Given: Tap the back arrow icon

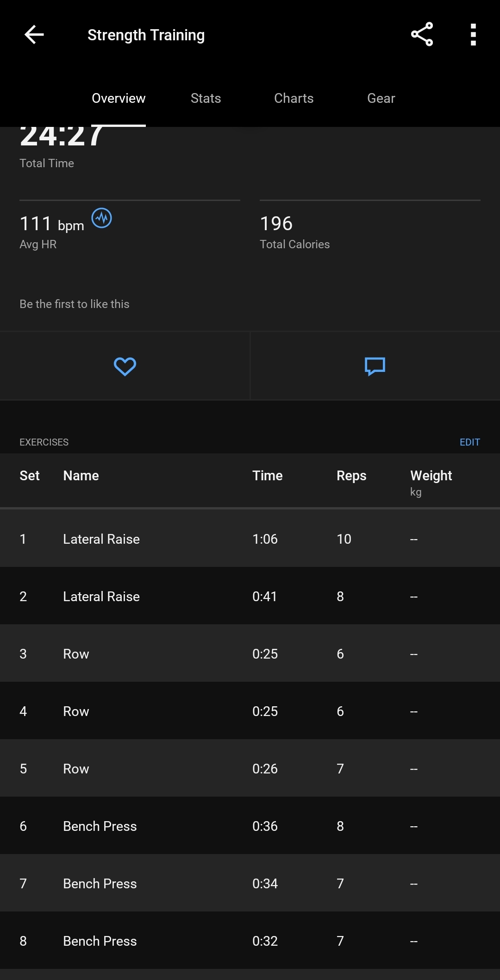Looking at the screenshot, I should [x=34, y=35].
